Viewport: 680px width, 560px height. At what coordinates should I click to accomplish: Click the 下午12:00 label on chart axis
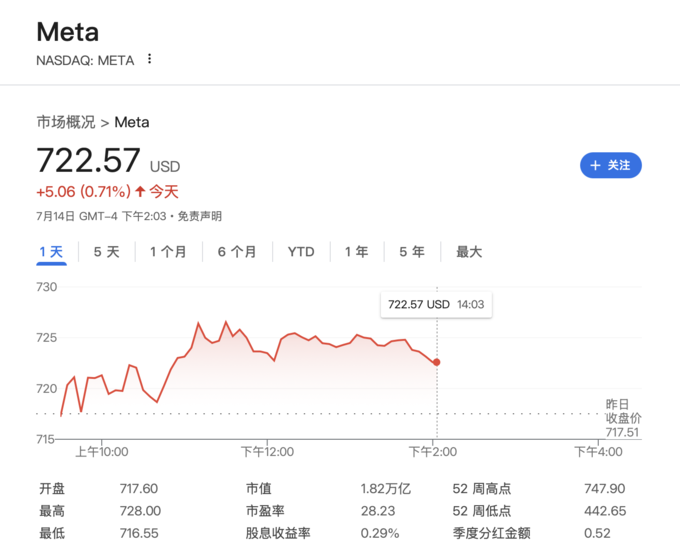tap(268, 452)
